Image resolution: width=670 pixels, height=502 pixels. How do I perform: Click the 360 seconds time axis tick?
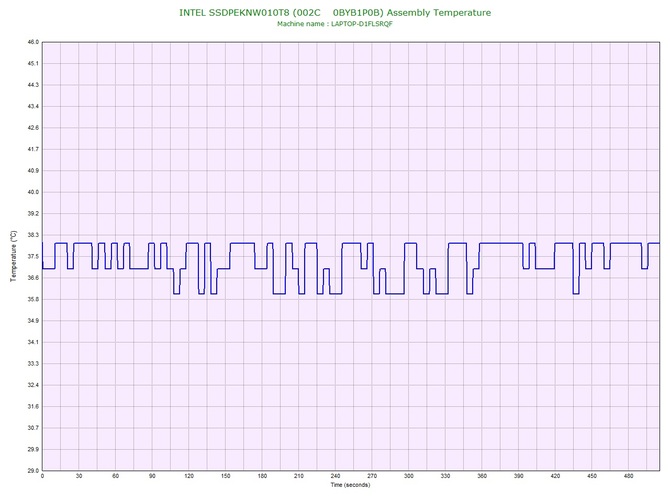(x=482, y=476)
